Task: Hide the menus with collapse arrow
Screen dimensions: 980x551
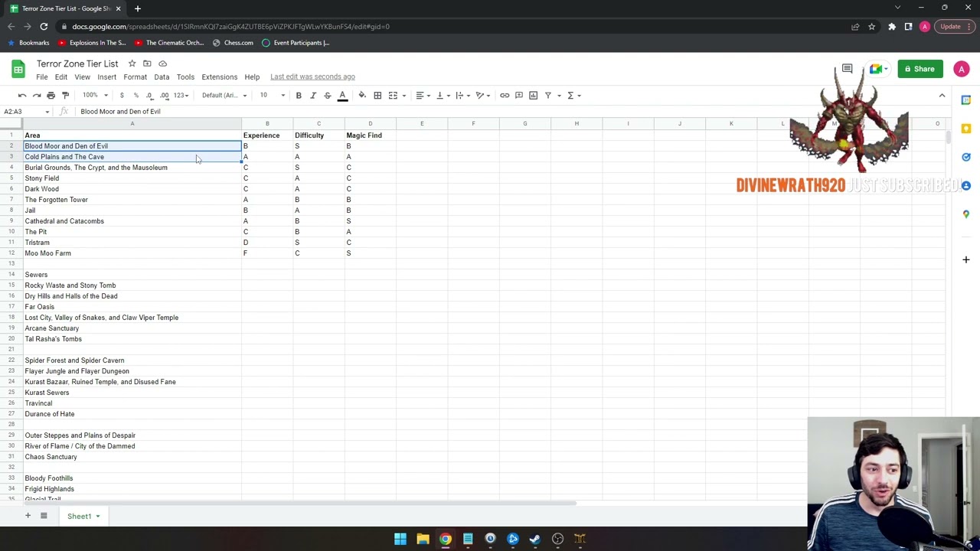Action: [x=942, y=95]
